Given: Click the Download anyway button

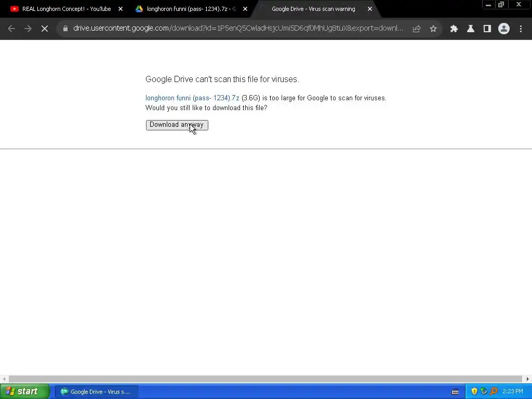Looking at the screenshot, I should pyautogui.click(x=177, y=125).
